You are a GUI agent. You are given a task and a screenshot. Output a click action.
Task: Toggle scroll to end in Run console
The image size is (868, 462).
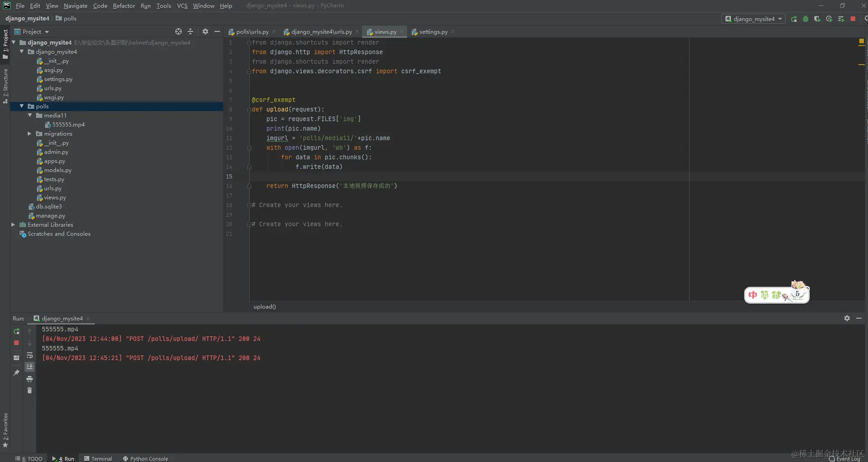click(x=30, y=367)
